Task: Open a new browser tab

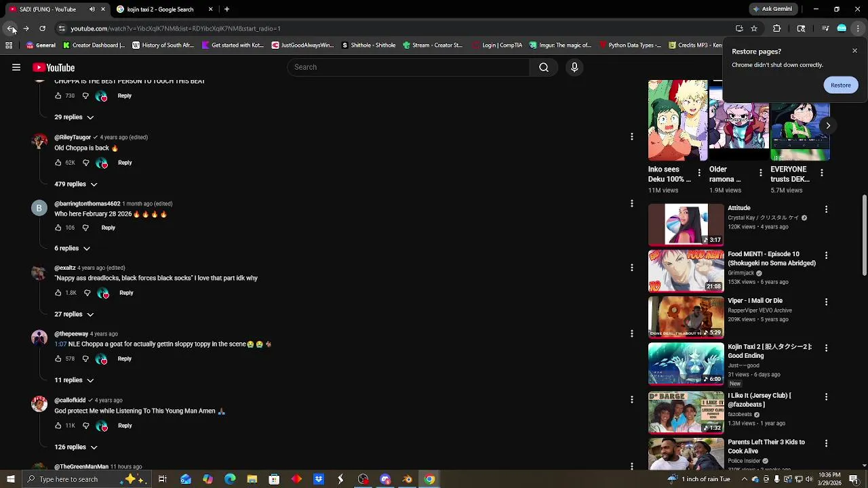Action: [226, 9]
